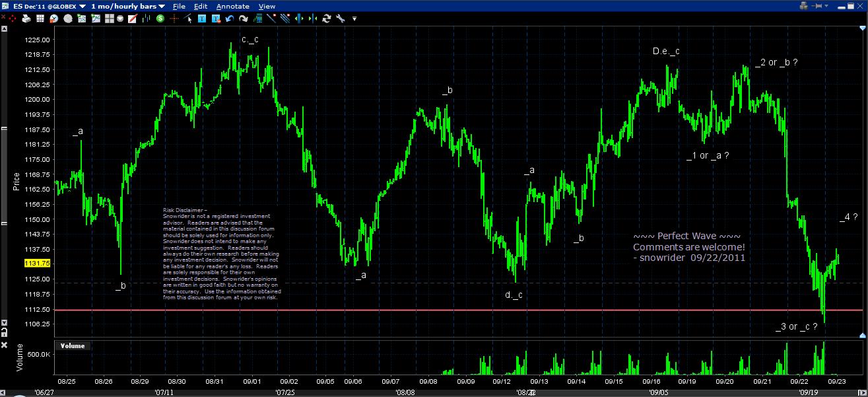Click the compress horizontal green arrows icon
The height and width of the screenshot is (397, 868).
(312, 18)
